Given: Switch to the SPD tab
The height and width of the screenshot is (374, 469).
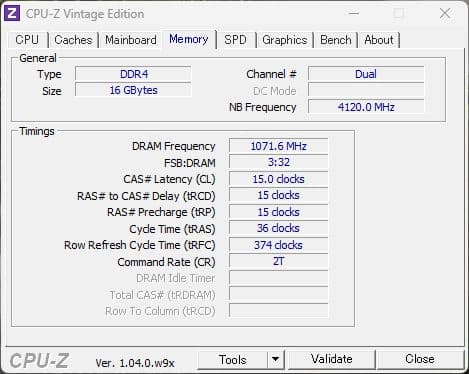Looking at the screenshot, I should pos(235,40).
